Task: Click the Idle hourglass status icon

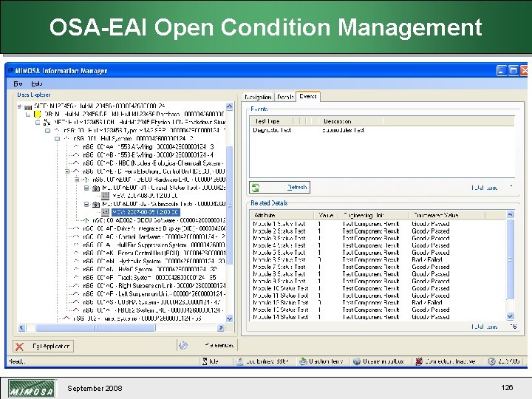Action: 205,361
